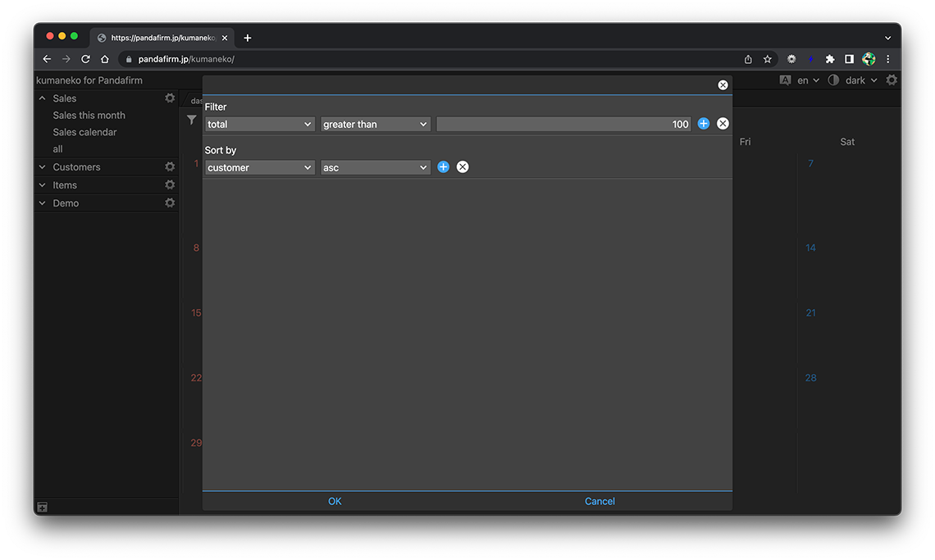Open the sort field dropdown showing customer
The image size is (935, 560).
260,168
